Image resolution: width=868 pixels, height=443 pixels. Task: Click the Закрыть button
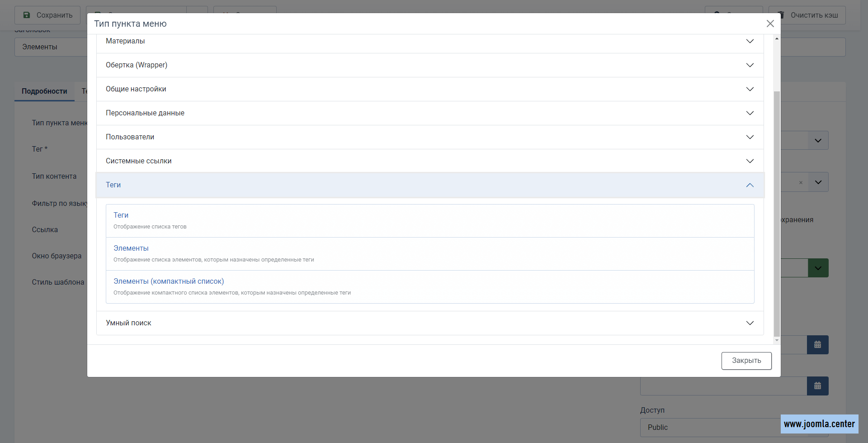point(746,361)
